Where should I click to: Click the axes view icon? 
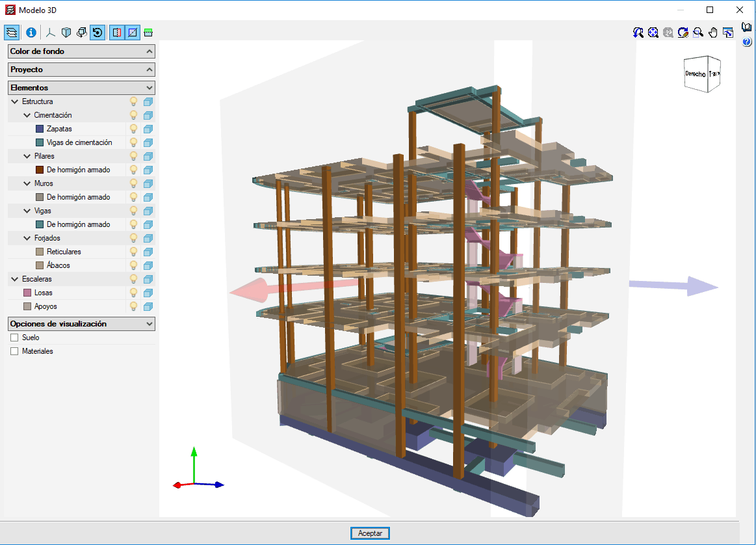coord(51,33)
